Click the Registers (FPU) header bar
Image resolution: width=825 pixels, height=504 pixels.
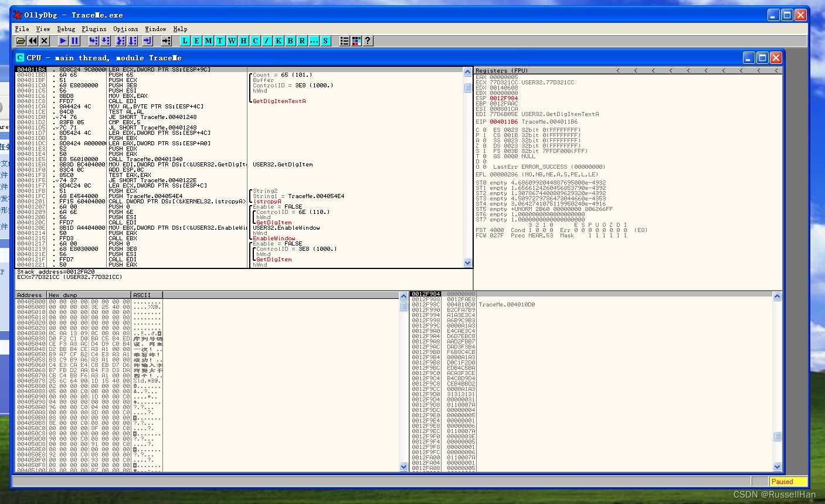click(x=628, y=70)
